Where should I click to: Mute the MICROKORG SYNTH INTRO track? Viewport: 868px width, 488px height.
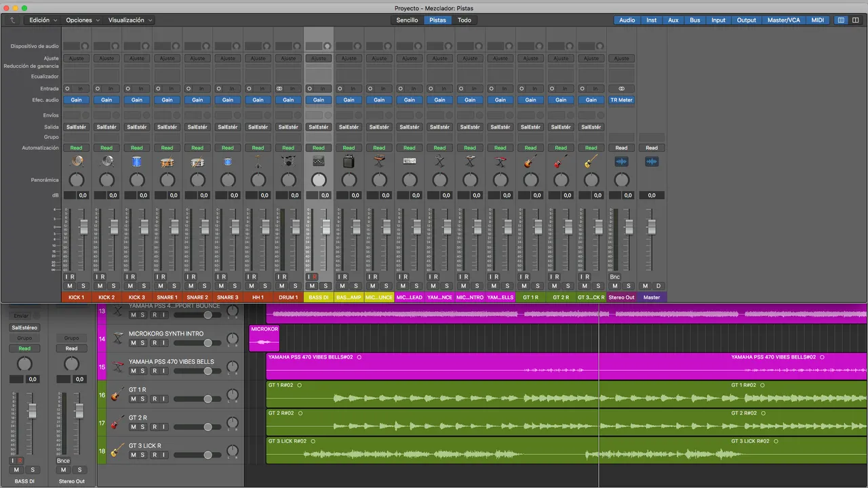(x=133, y=343)
